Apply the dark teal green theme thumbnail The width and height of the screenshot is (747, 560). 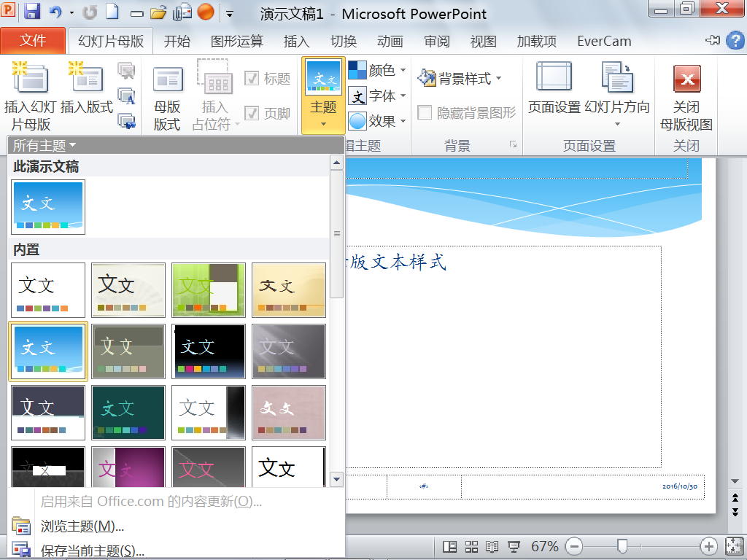point(128,413)
